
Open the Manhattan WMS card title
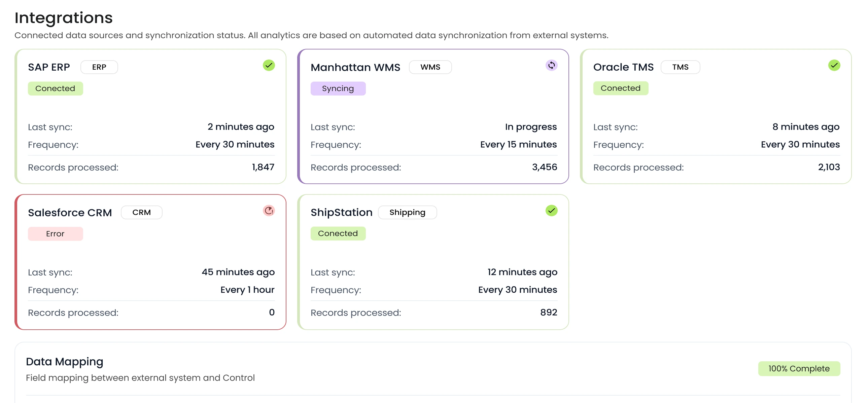tap(355, 67)
